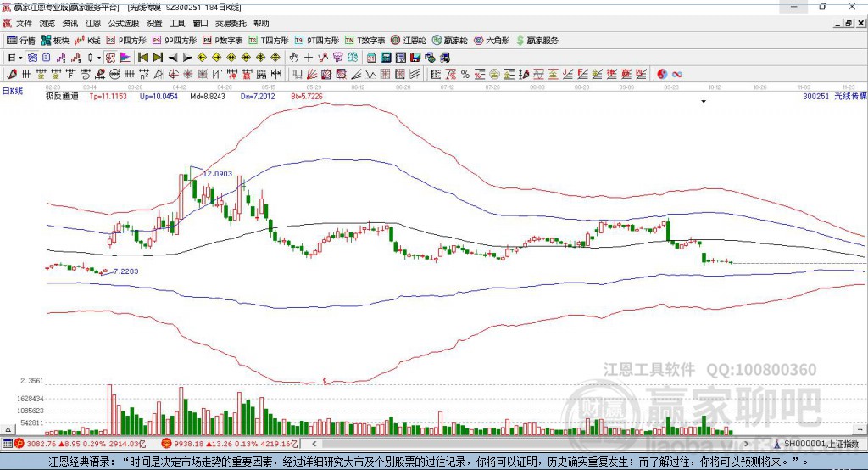The width and height of the screenshot is (868, 470).
Task: Click the 沪 index 3082.76 status entry
Action: (81, 444)
